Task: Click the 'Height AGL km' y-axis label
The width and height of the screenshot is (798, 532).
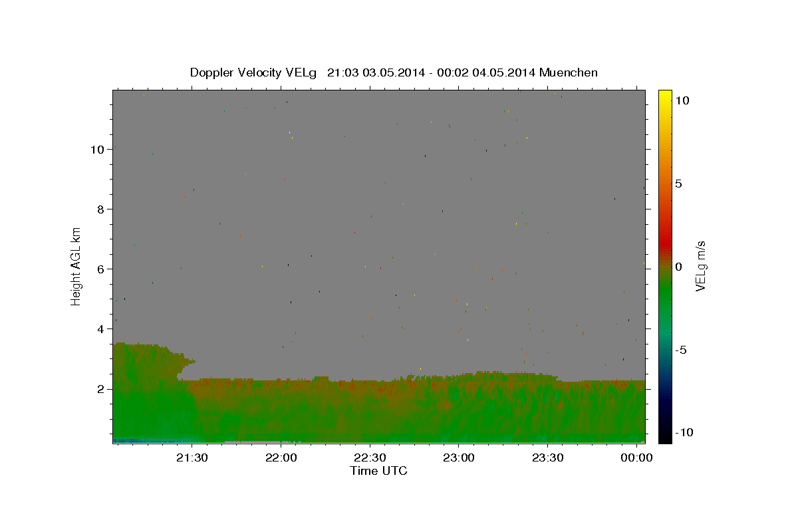Action: [x=76, y=266]
